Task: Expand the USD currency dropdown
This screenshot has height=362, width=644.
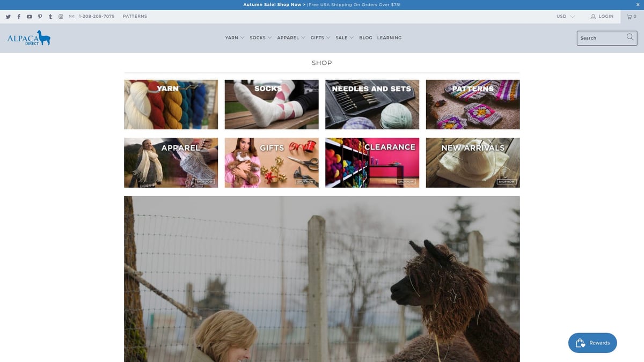Action: 566,17
